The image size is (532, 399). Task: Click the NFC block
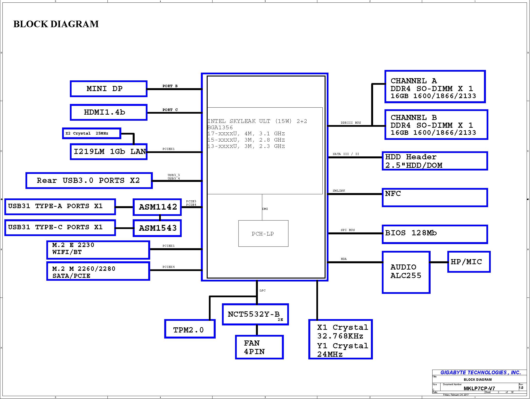(x=434, y=197)
